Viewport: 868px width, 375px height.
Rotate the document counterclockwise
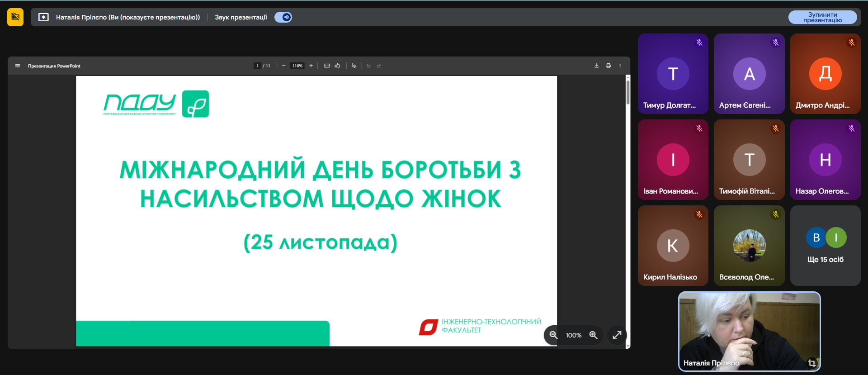337,66
